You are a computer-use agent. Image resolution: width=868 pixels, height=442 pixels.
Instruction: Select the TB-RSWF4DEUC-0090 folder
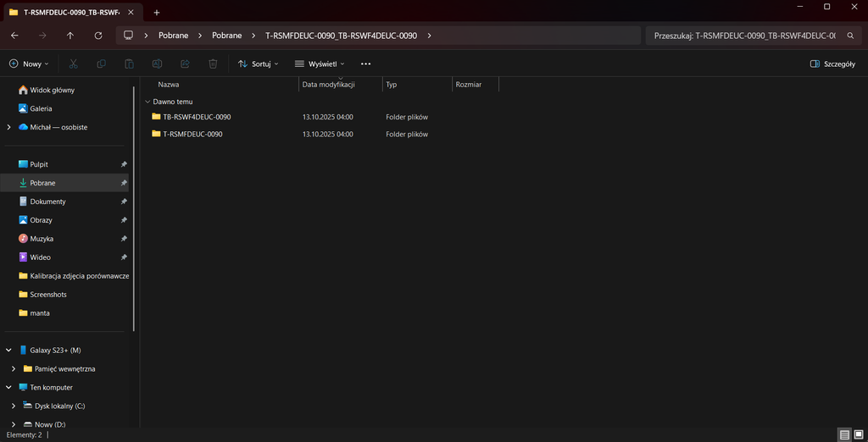coord(197,117)
